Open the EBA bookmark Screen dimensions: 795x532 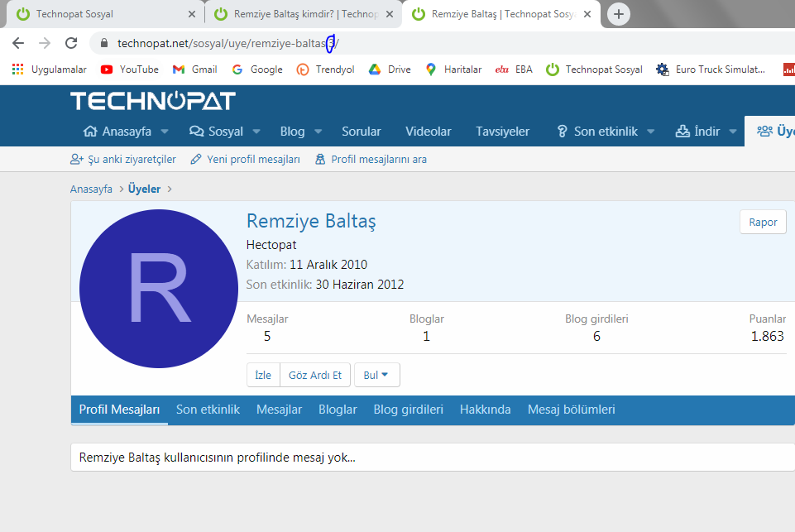click(514, 69)
